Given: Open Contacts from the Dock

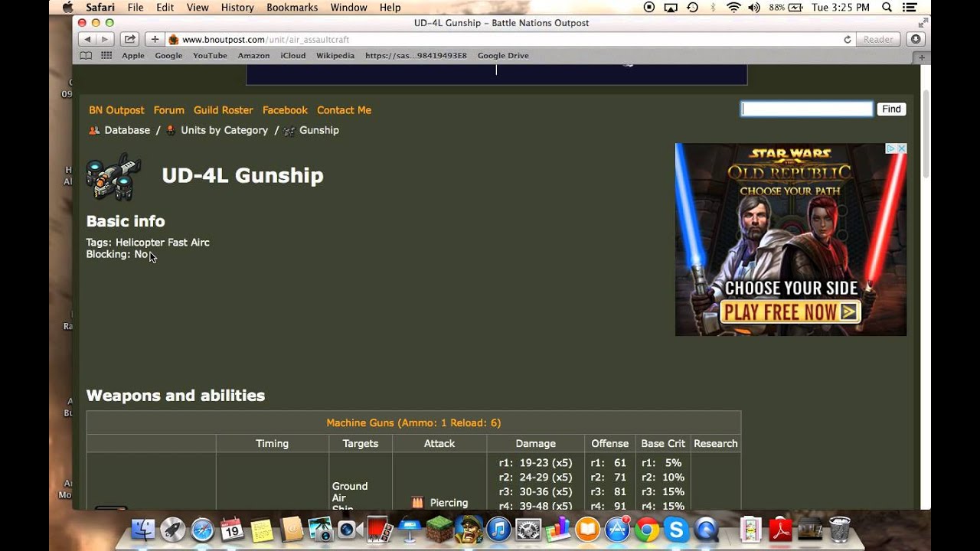Looking at the screenshot, I should pyautogui.click(x=292, y=530).
